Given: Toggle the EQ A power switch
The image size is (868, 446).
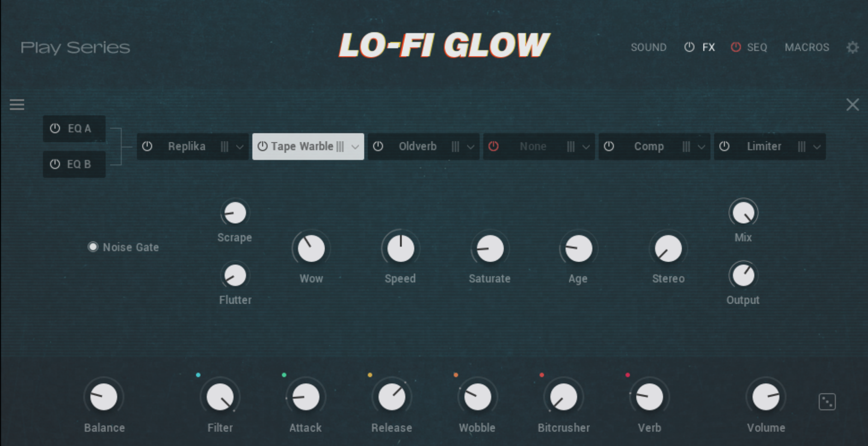Looking at the screenshot, I should tap(55, 128).
